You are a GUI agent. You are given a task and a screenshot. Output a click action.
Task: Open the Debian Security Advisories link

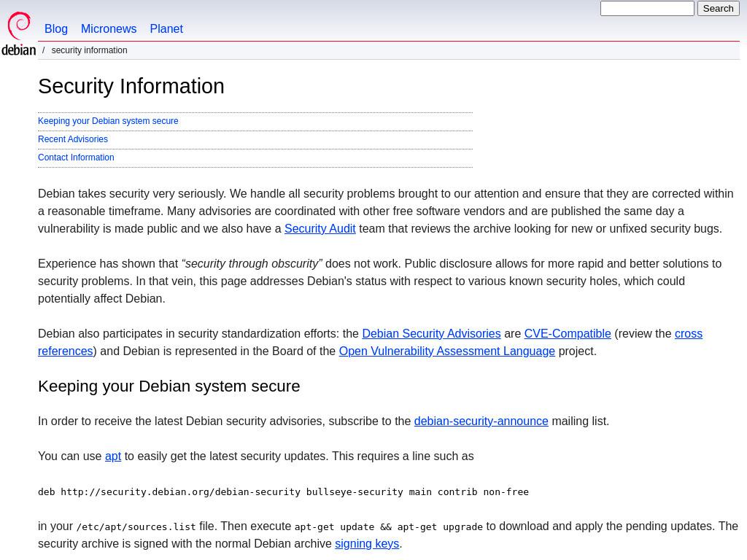tap(431, 334)
